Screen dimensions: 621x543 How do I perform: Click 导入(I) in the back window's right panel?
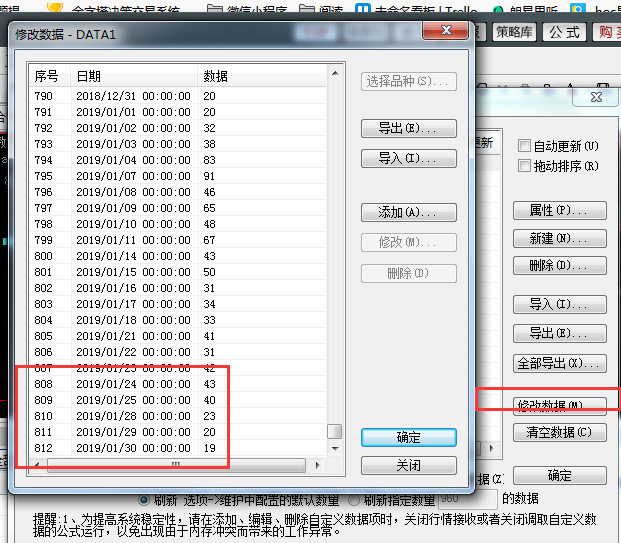(560, 304)
